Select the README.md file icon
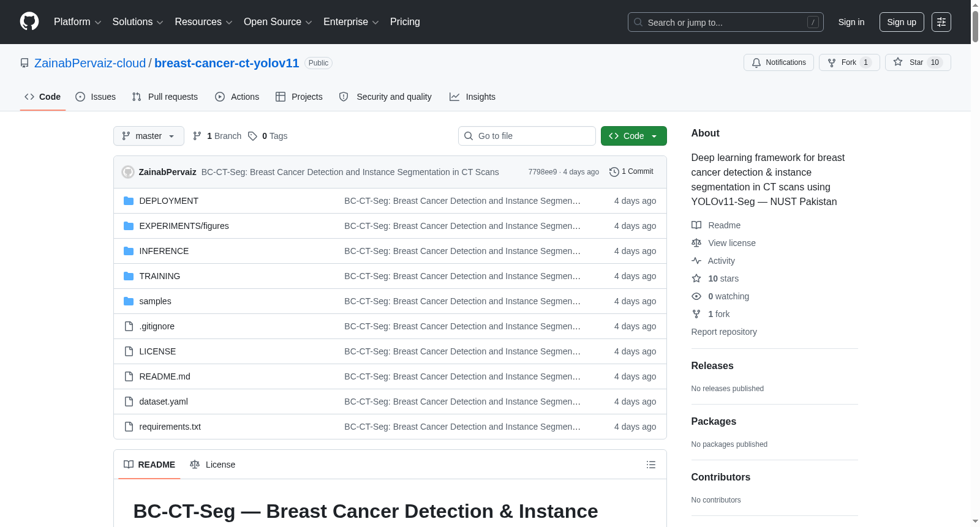980x527 pixels. pos(129,376)
